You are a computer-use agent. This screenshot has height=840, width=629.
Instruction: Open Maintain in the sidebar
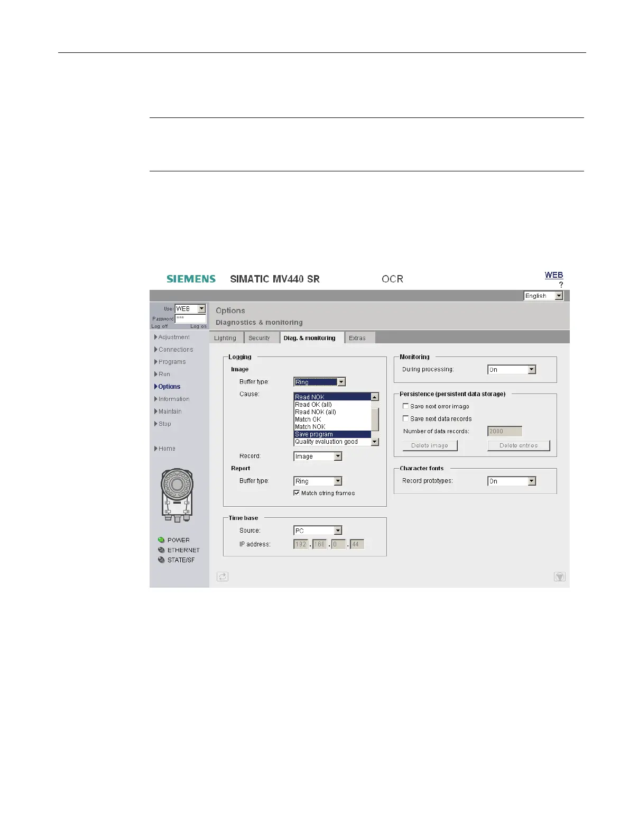coord(168,412)
